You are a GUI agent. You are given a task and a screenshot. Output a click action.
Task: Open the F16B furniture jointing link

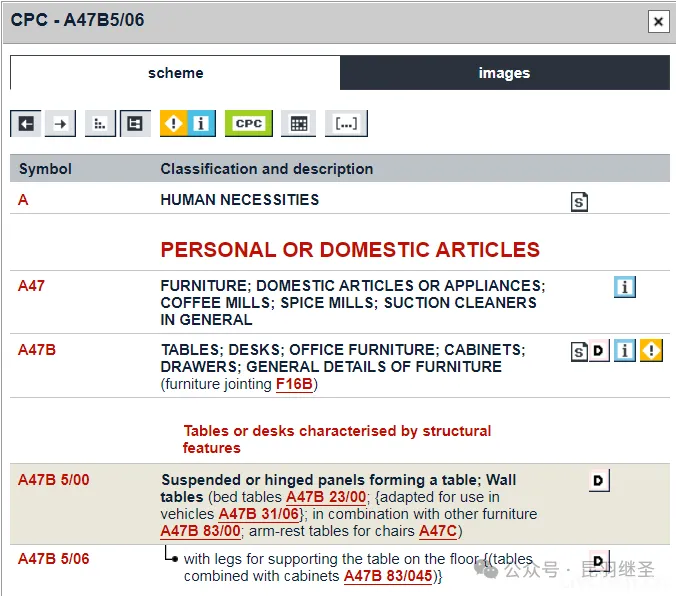point(294,384)
